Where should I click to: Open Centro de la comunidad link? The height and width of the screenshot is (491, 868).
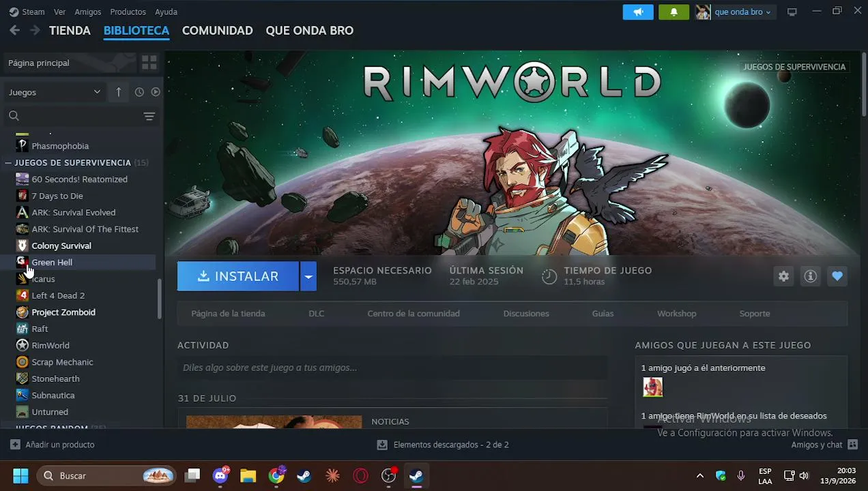tap(414, 314)
